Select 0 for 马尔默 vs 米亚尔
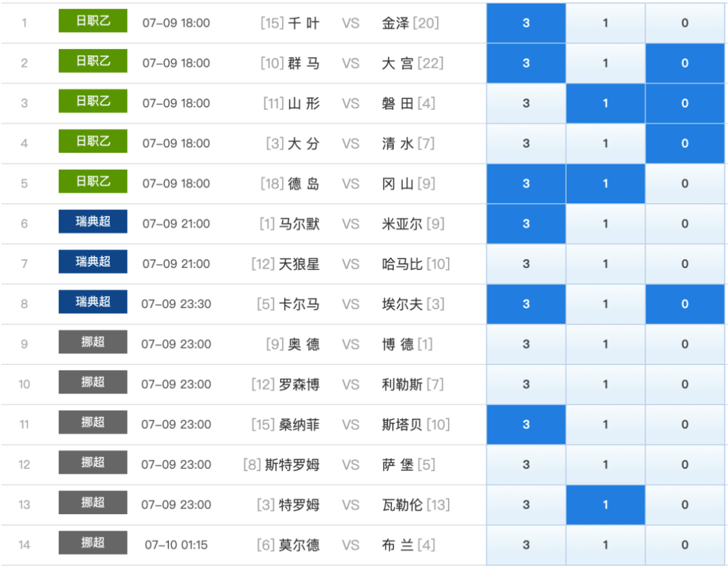Viewport: 728px width, 568px height. pos(685,224)
